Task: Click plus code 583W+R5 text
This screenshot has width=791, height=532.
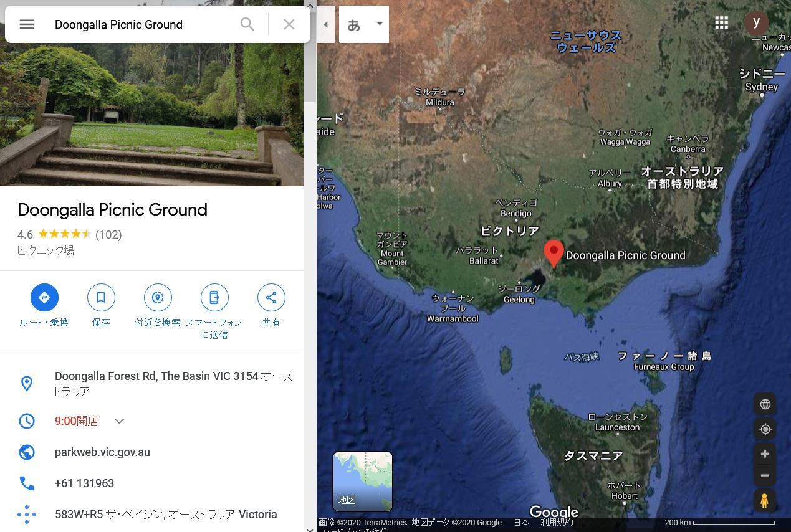Action: [x=166, y=515]
